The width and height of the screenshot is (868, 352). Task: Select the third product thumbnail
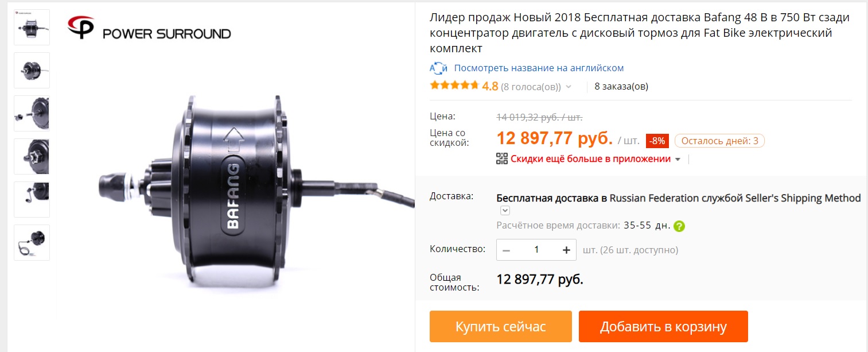[32, 113]
